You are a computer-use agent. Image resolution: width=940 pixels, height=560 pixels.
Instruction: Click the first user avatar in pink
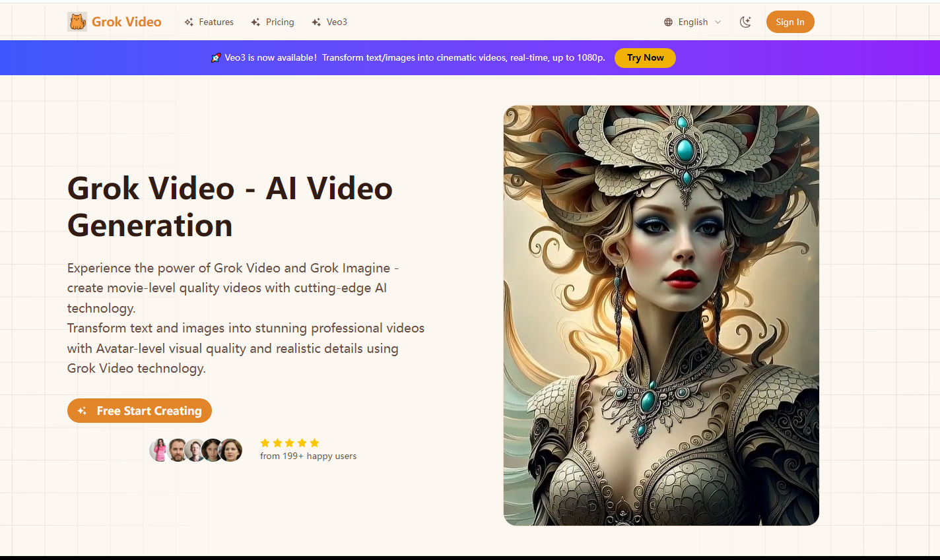(x=158, y=450)
